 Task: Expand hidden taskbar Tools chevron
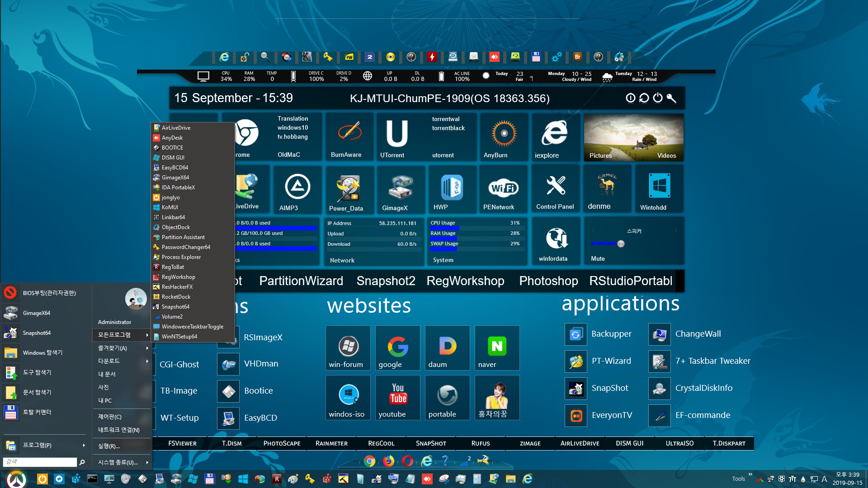click(x=750, y=474)
